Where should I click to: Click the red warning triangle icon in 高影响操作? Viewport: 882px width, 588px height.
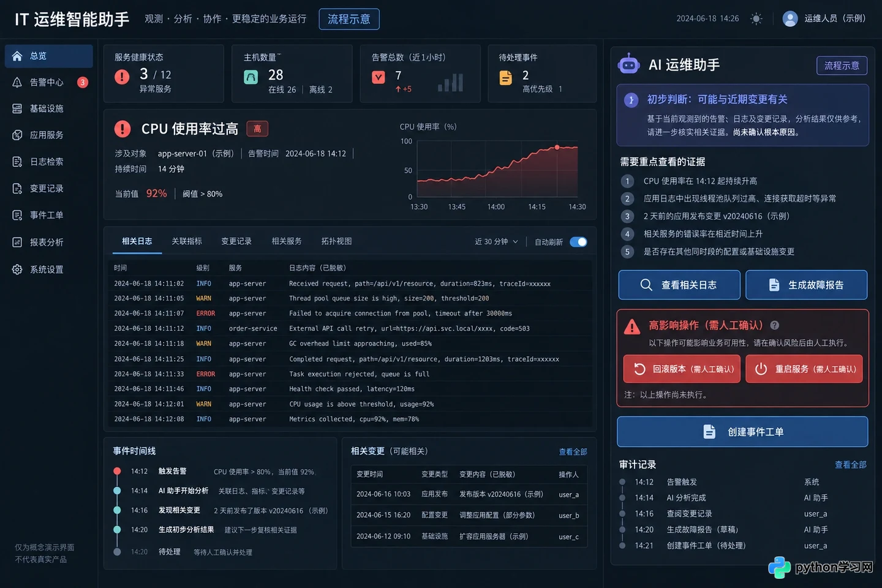coord(632,326)
